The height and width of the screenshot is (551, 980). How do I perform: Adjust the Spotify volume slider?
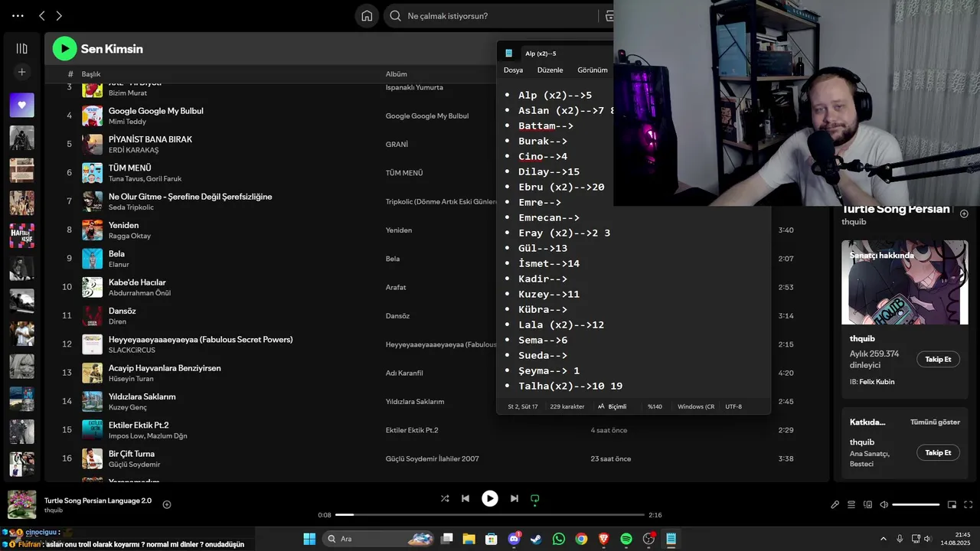click(x=916, y=505)
